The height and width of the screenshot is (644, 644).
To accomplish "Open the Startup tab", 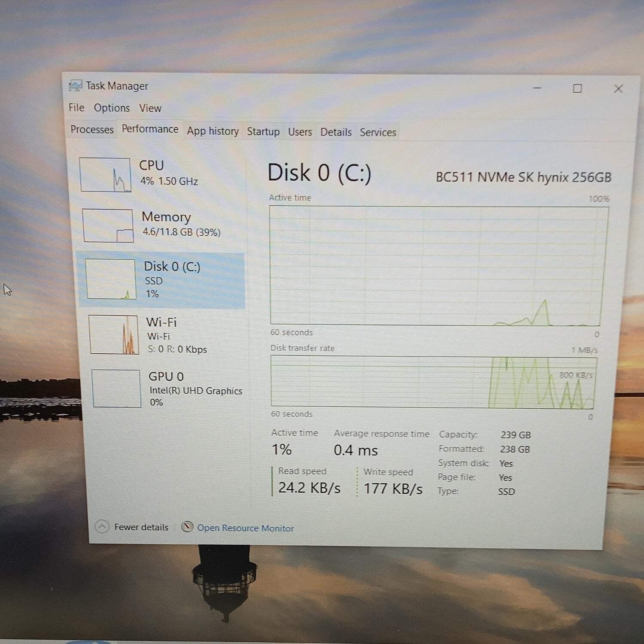I will [263, 131].
